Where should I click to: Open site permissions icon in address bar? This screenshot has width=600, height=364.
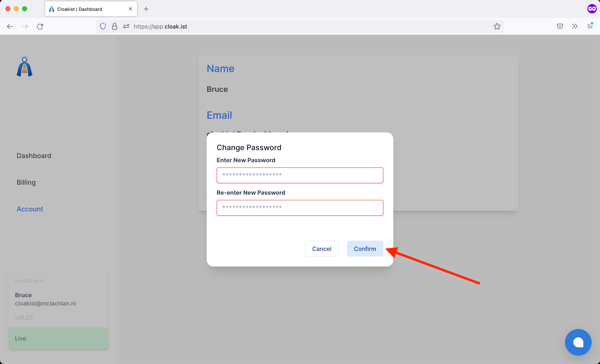pyautogui.click(x=126, y=26)
